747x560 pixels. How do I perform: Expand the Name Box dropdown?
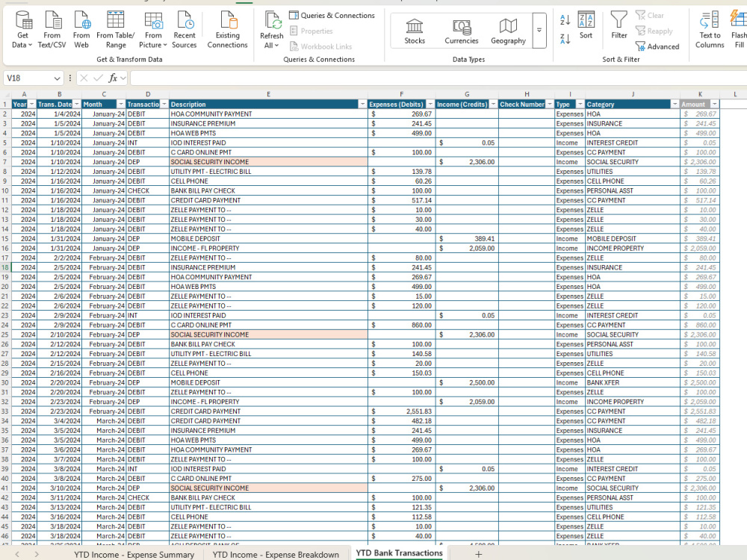click(58, 78)
